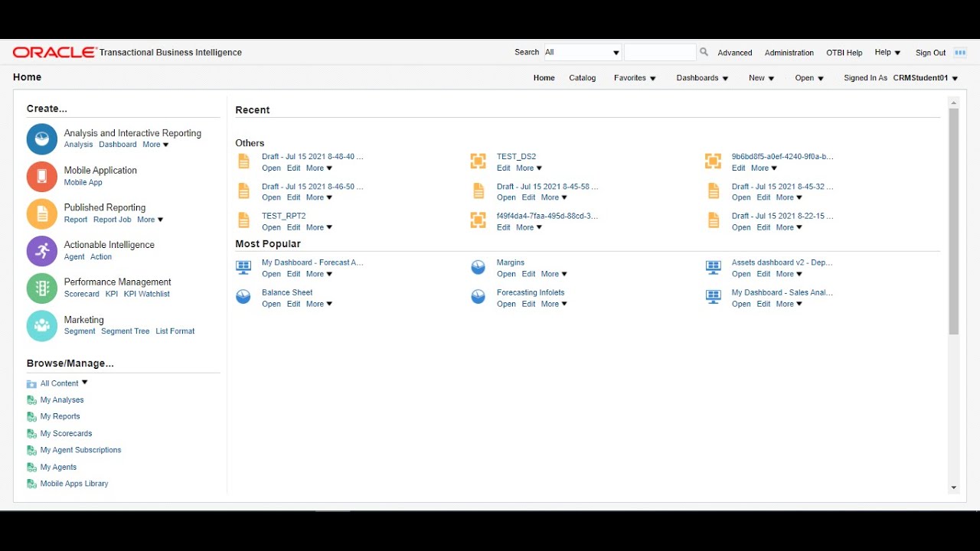
Task: Click the blue dots icon beside Sign Out
Action: click(960, 53)
